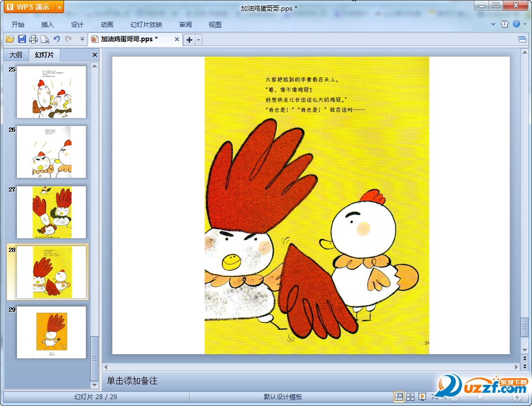Click thumbnail pane scroll down arrow
The width and height of the screenshot is (532, 406).
click(x=94, y=385)
